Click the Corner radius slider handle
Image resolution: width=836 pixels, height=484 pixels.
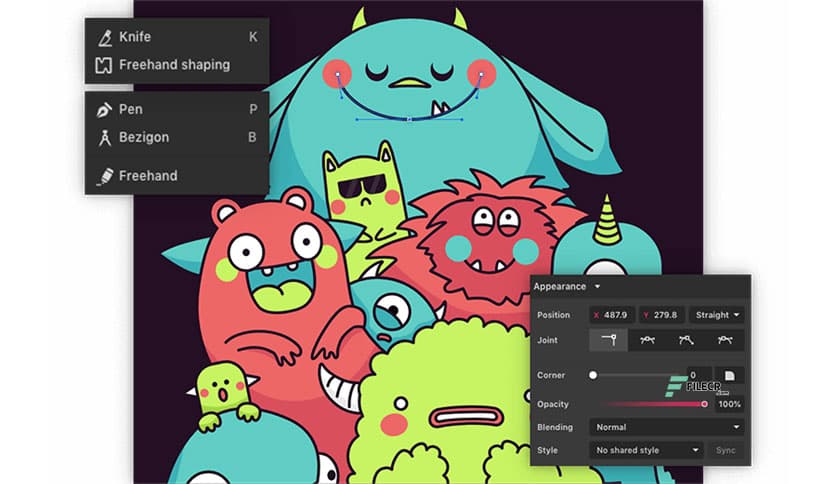click(593, 375)
